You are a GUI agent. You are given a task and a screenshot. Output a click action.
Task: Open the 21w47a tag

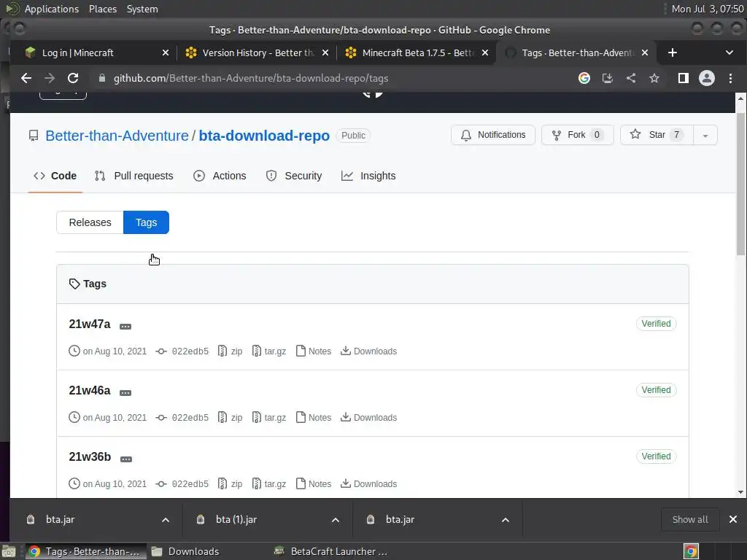coord(90,324)
